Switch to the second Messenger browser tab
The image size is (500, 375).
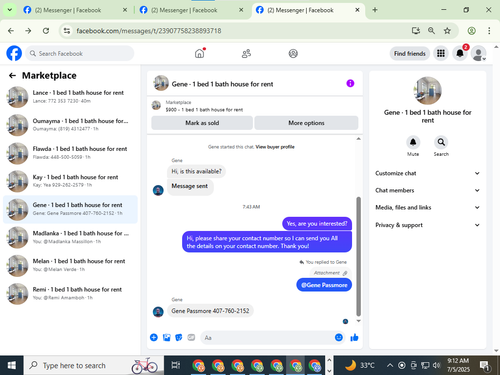[192, 10]
